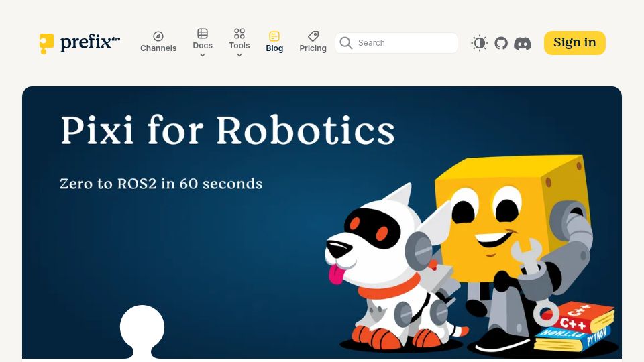Viewport: 644px width, 362px height.
Task: Toggle the light/dark theme
Action: tap(479, 43)
